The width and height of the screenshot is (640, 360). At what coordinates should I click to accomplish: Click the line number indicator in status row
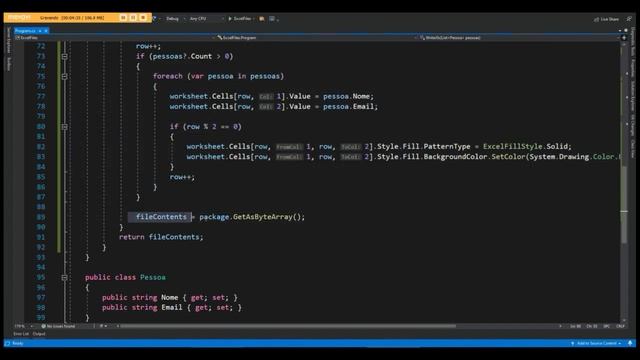576,326
